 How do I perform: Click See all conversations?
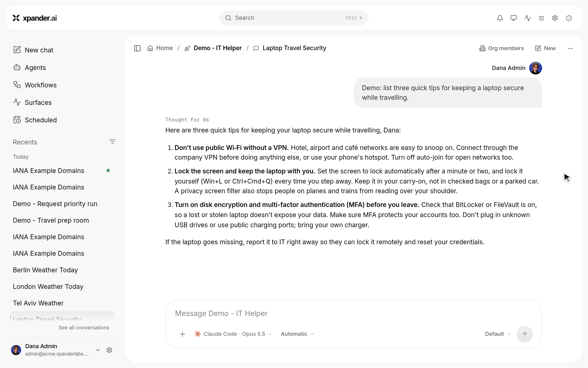[x=84, y=328]
